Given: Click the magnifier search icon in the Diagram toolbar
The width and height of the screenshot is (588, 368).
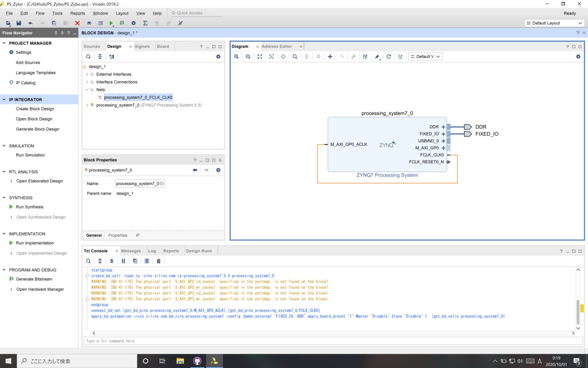Looking at the screenshot, I should (295, 56).
